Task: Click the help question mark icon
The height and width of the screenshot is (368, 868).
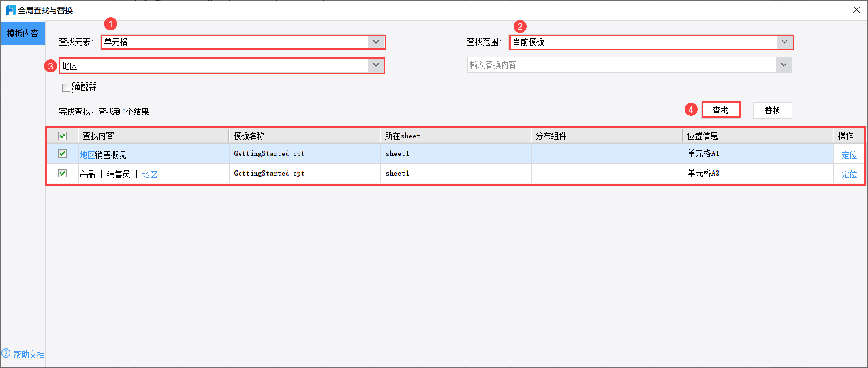Action: point(6,353)
